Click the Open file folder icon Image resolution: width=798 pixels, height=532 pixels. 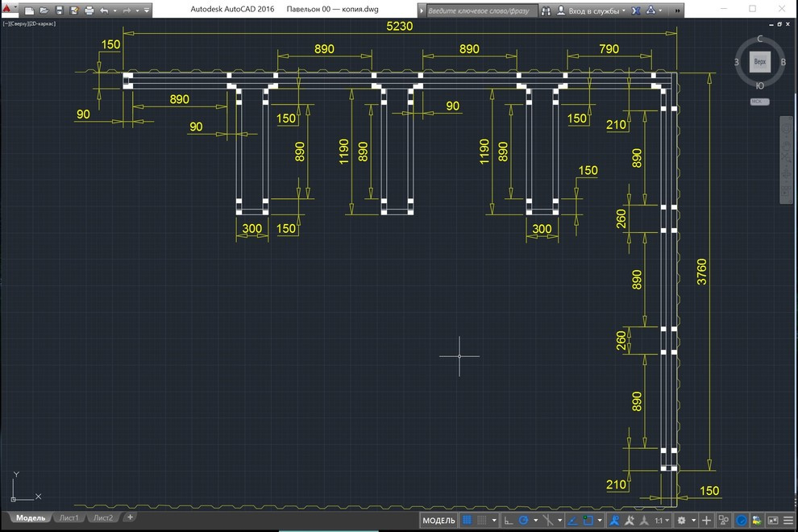(44, 10)
